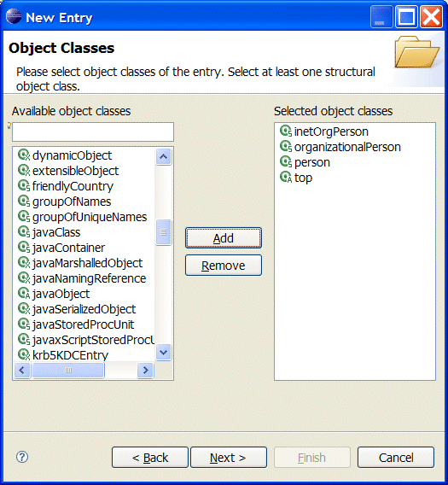Viewport: 448px width, 485px height.
Task: Click the list's scroll down arrow
Action: click(164, 353)
